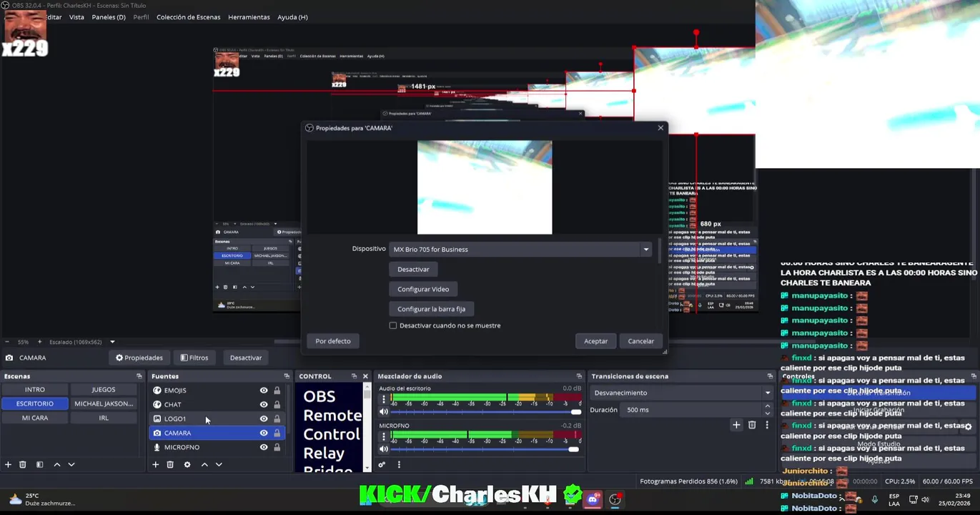Screen dimensions: 980x515
Task: Click the microphone tray icon
Action: point(874,499)
